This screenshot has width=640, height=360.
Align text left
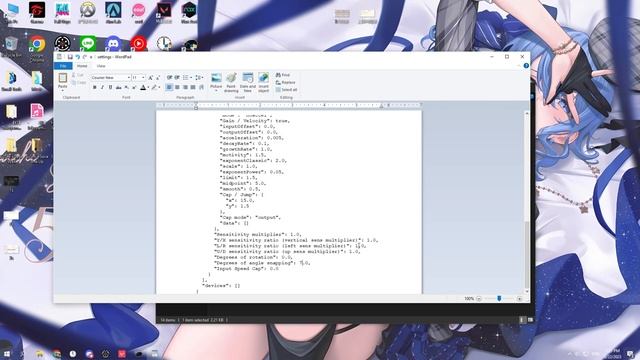tap(169, 87)
